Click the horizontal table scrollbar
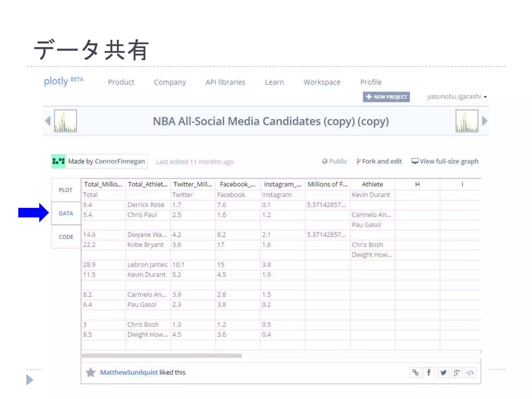Screen dimensions: 532x399 162,355
